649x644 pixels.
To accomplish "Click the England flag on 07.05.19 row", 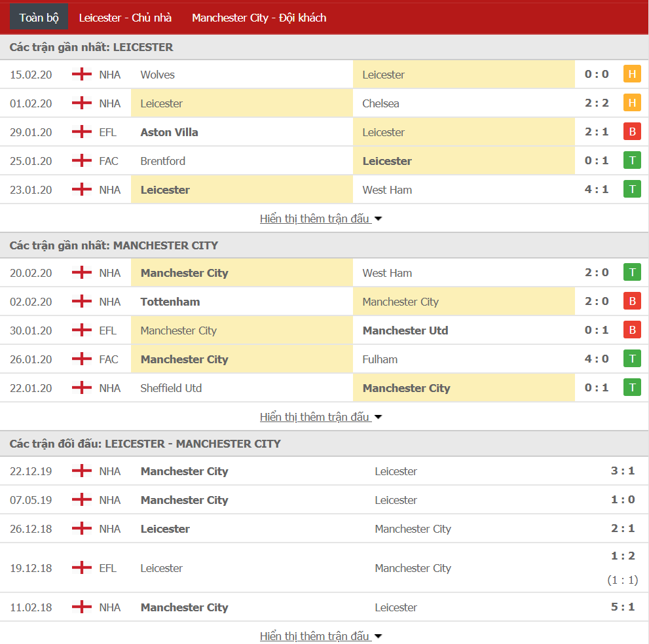I will [82, 499].
